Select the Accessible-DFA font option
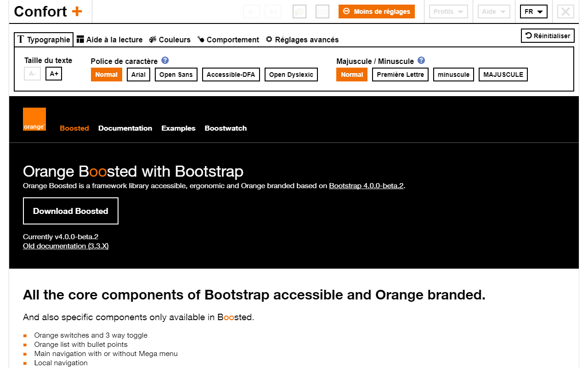This screenshot has width=588, height=368. click(x=231, y=75)
